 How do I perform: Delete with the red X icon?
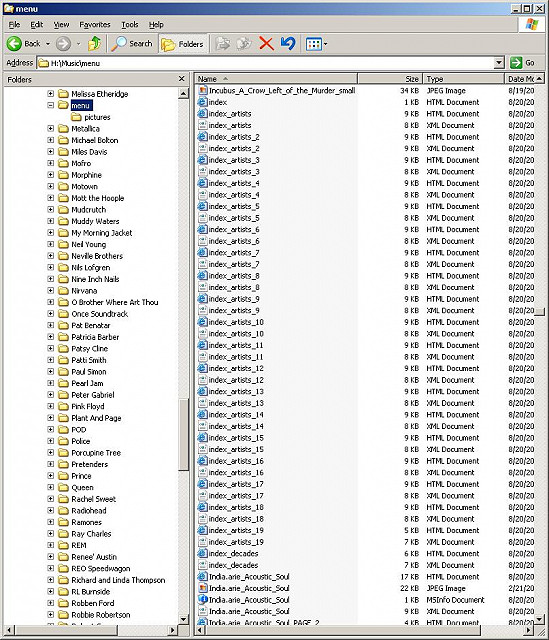(x=266, y=44)
